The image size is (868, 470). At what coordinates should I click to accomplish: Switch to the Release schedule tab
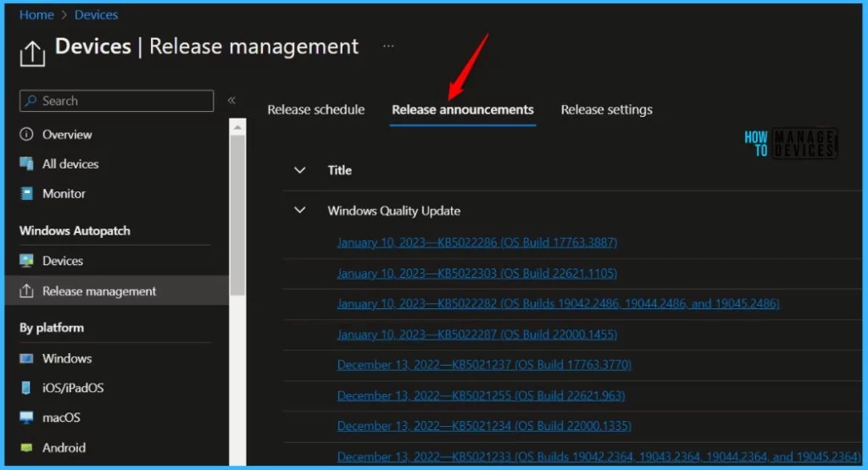click(315, 109)
